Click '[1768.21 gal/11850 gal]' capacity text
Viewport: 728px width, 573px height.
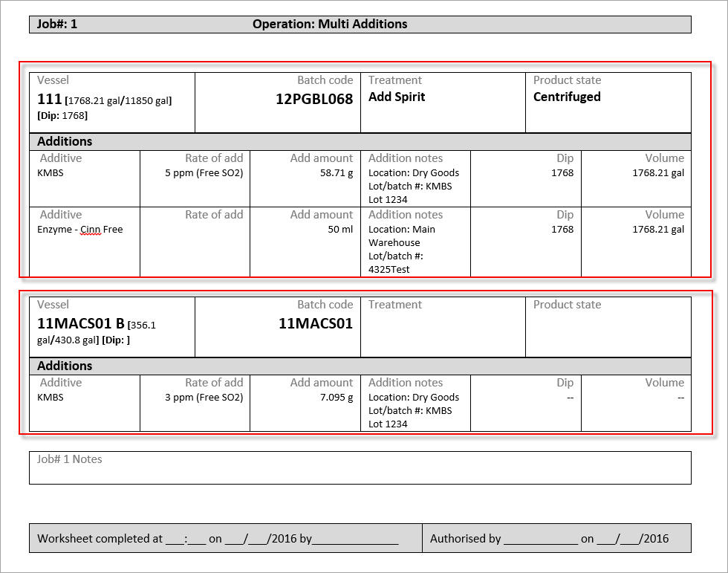[x=118, y=101]
